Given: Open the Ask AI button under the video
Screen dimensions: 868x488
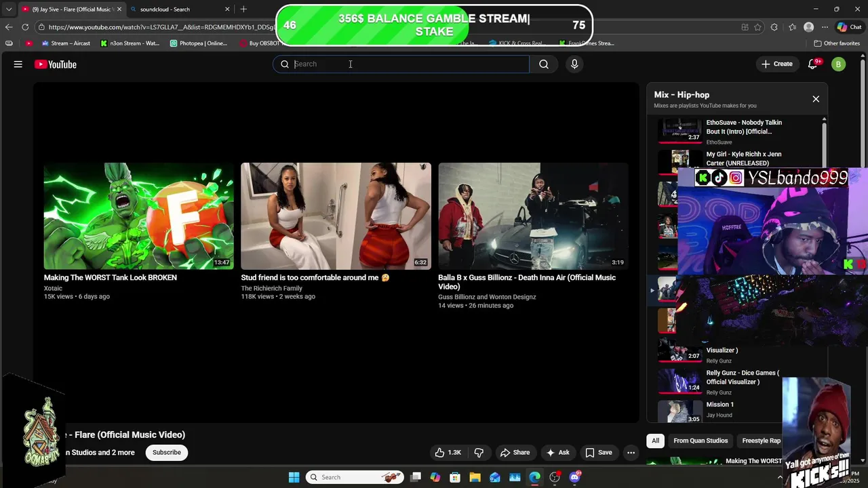Looking at the screenshot, I should click(x=557, y=453).
